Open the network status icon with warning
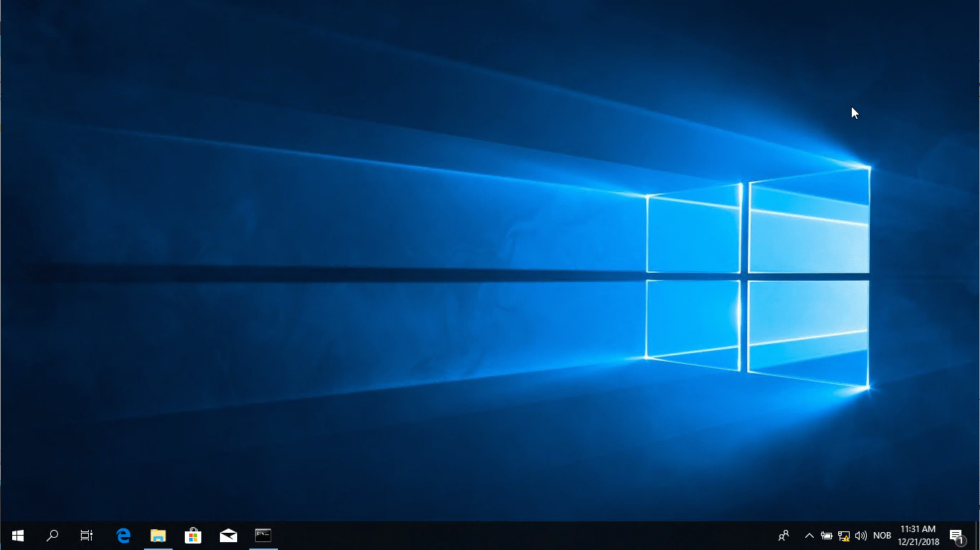 (844, 535)
